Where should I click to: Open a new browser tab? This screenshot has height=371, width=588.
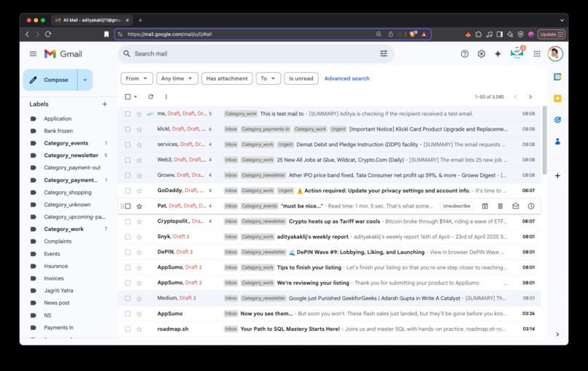140,20
